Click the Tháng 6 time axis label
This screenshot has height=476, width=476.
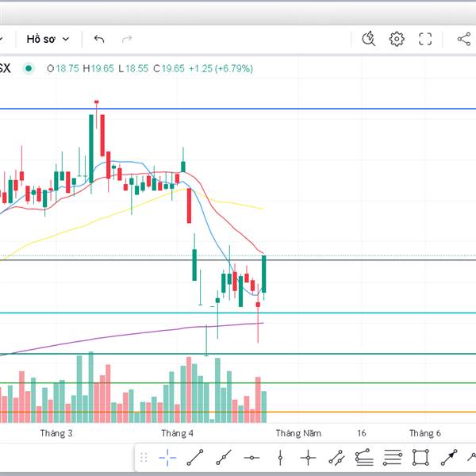(x=425, y=433)
